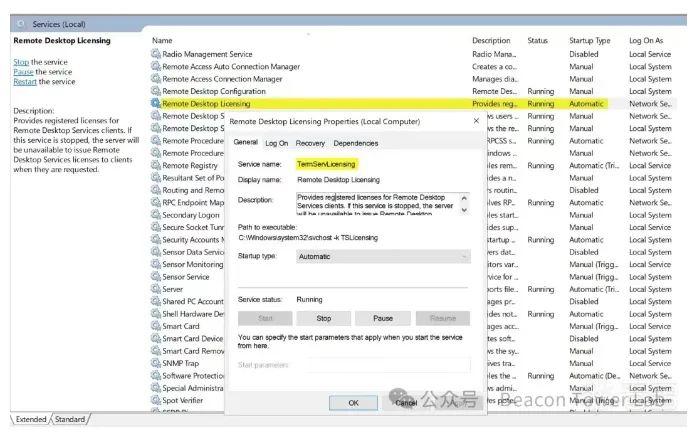Click the Sensor Monitoring service icon
This screenshot has height=435, width=697.
point(156,264)
